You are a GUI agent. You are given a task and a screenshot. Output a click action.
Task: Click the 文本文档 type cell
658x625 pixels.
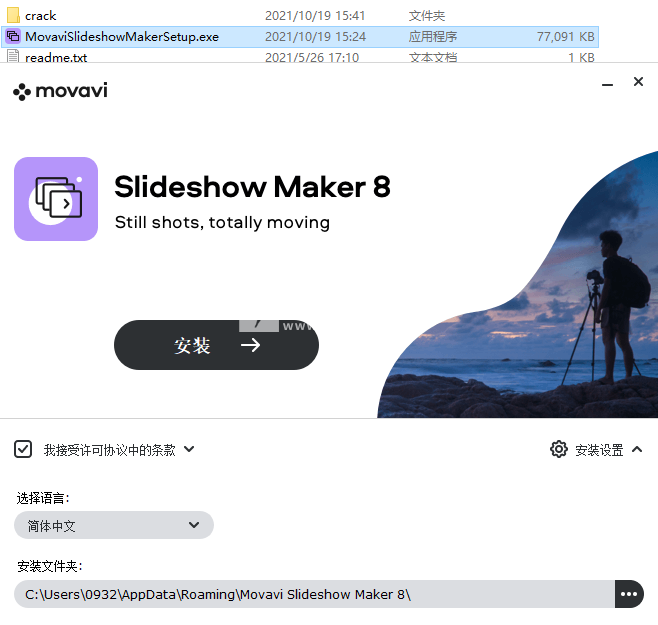[433, 58]
